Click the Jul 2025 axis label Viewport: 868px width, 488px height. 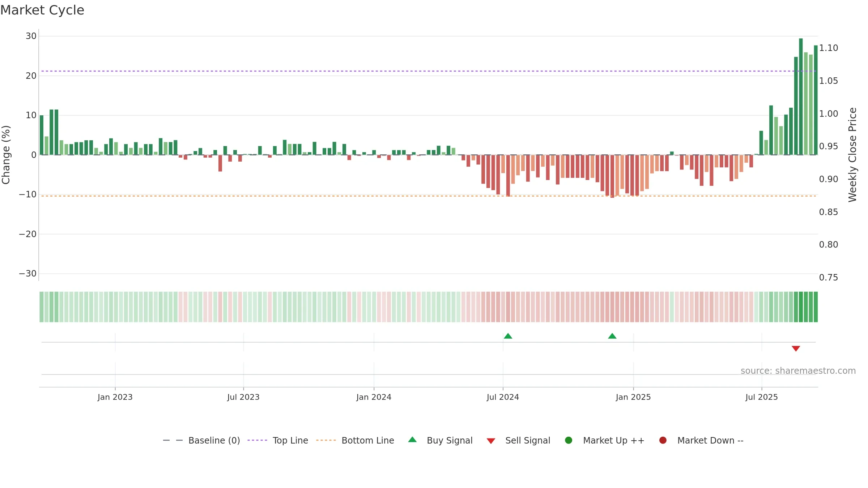[x=762, y=397]
